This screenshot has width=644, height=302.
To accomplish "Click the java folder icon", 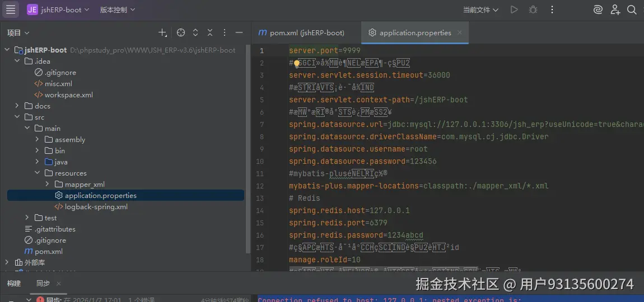I will 49,162.
